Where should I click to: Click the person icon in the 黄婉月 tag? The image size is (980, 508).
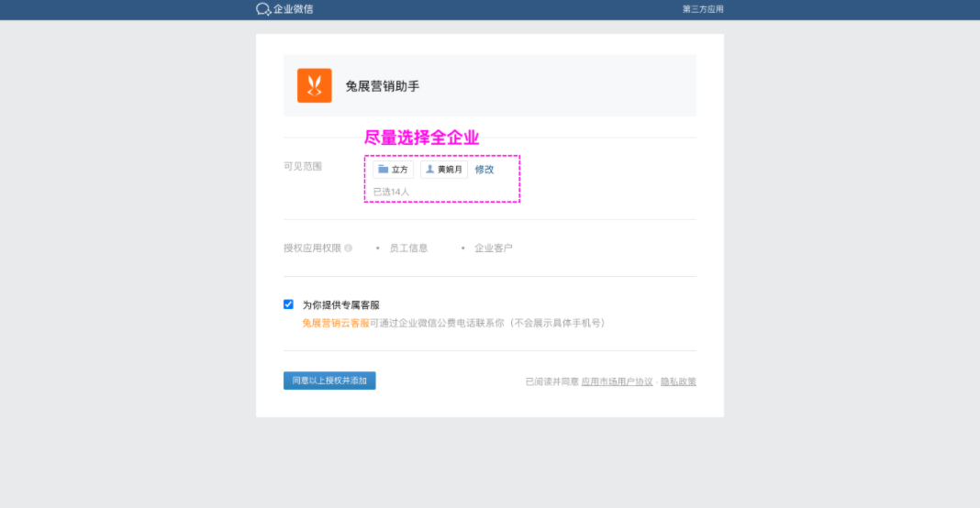click(x=430, y=170)
